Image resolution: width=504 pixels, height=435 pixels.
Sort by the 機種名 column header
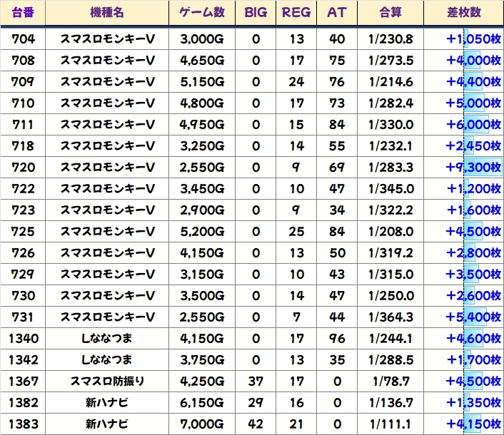tap(107, 13)
